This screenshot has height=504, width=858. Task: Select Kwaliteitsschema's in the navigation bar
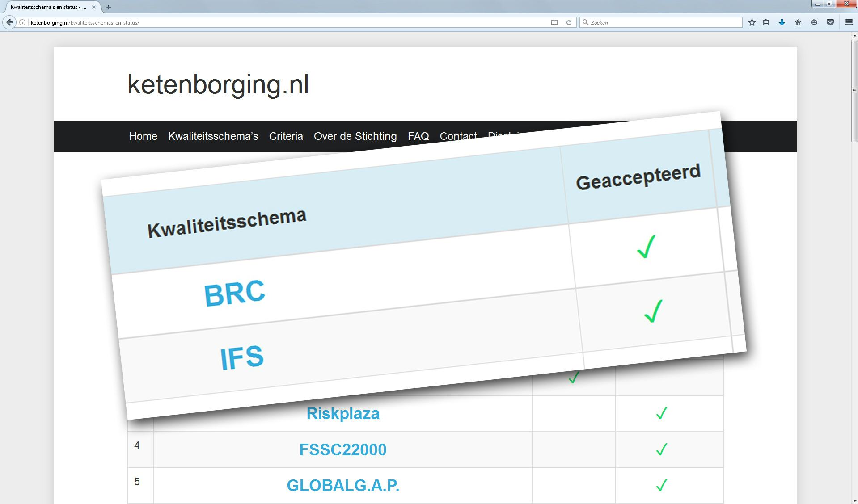(213, 136)
